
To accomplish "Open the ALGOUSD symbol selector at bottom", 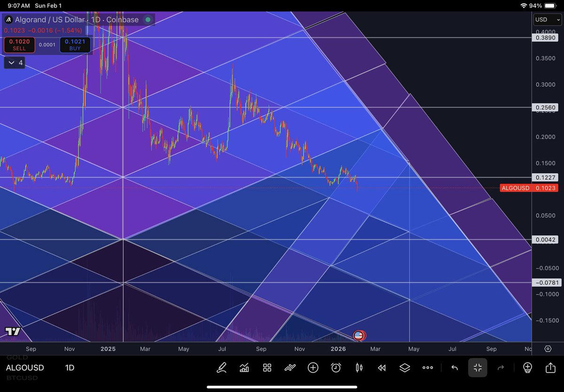I will 25,368.
